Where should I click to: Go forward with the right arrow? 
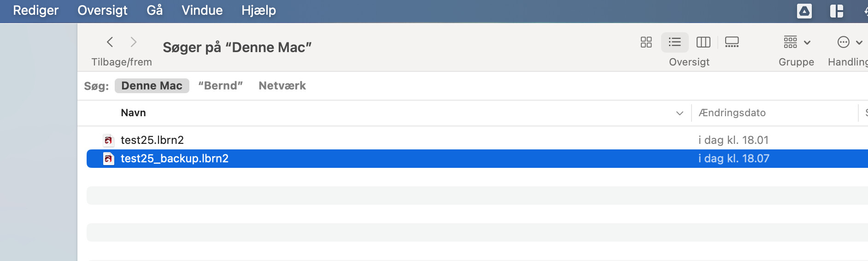134,42
